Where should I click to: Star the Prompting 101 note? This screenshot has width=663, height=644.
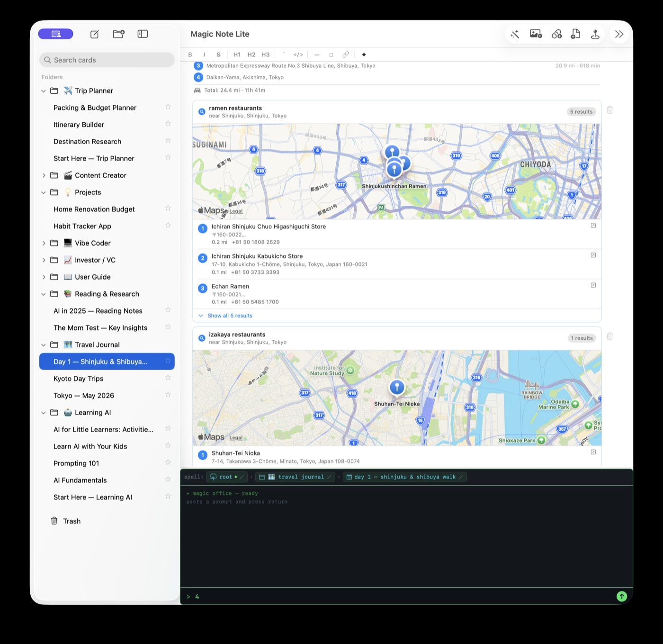(x=168, y=463)
